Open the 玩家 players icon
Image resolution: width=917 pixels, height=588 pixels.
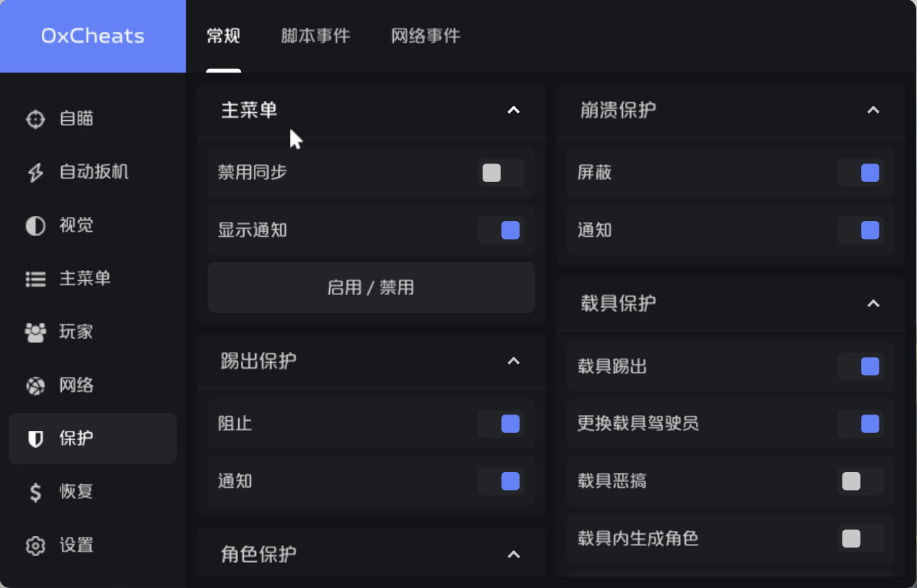[35, 332]
